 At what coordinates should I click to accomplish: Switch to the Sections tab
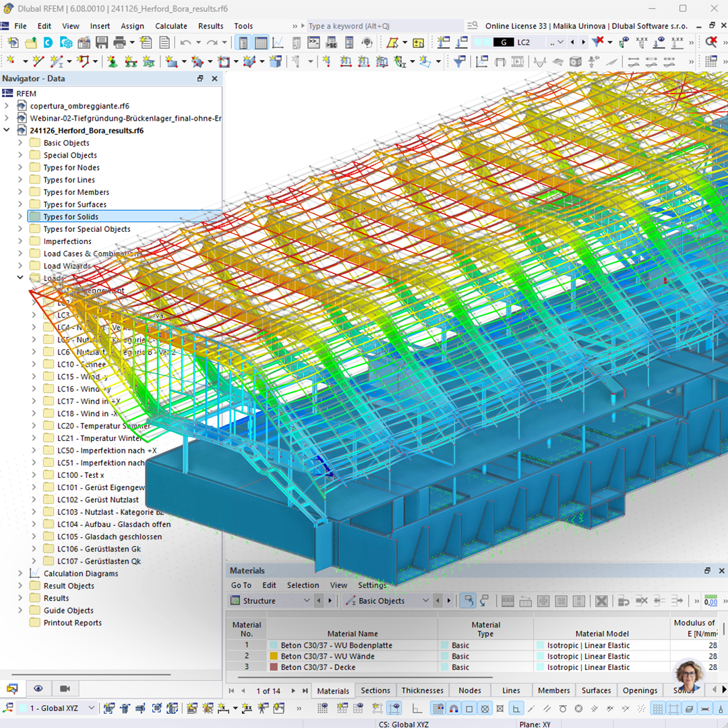[x=375, y=690]
